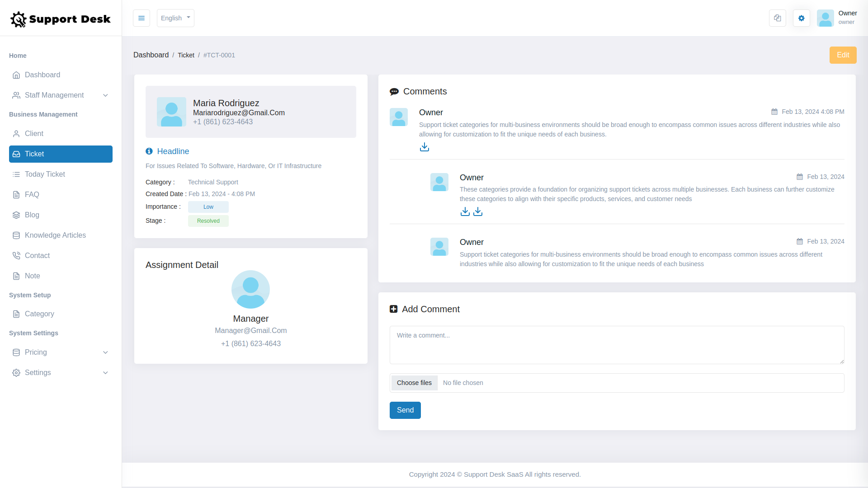Viewport: 868px width, 488px height.
Task: Click the Knowledge Articles book icon
Action: tap(16, 235)
